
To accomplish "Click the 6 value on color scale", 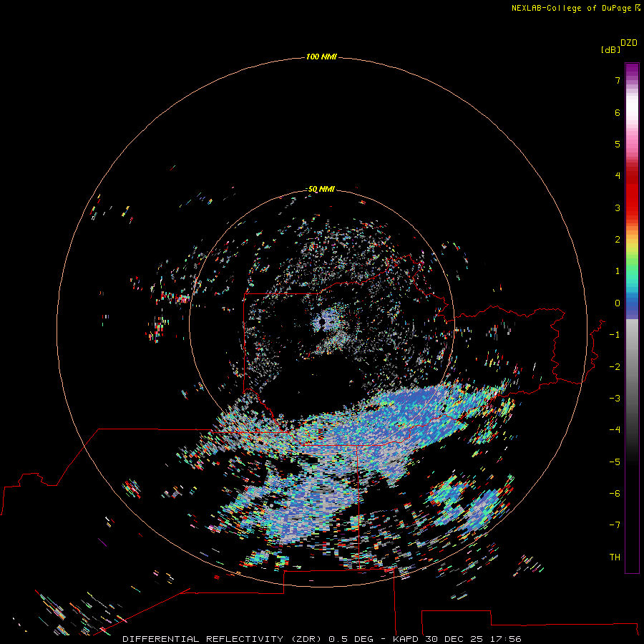I will pos(618,112).
